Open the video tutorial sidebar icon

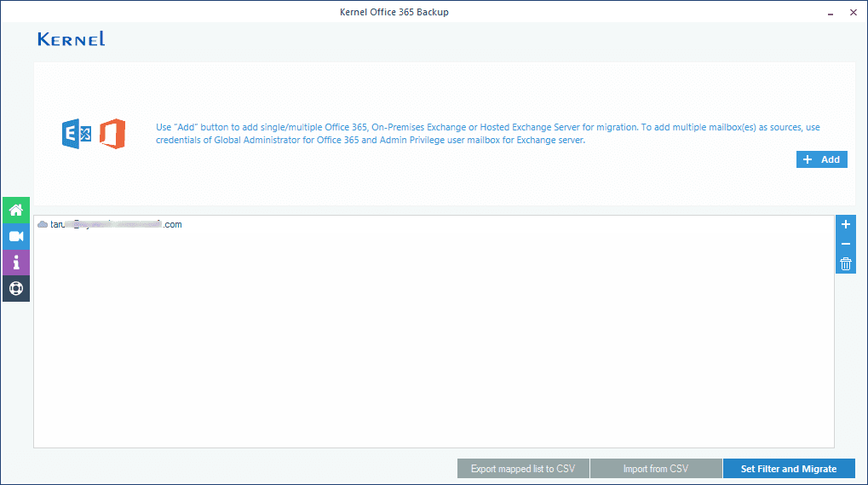[16, 236]
